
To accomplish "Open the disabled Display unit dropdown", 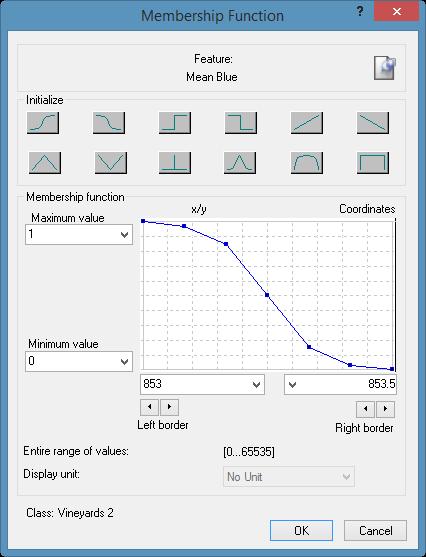I will (289, 477).
